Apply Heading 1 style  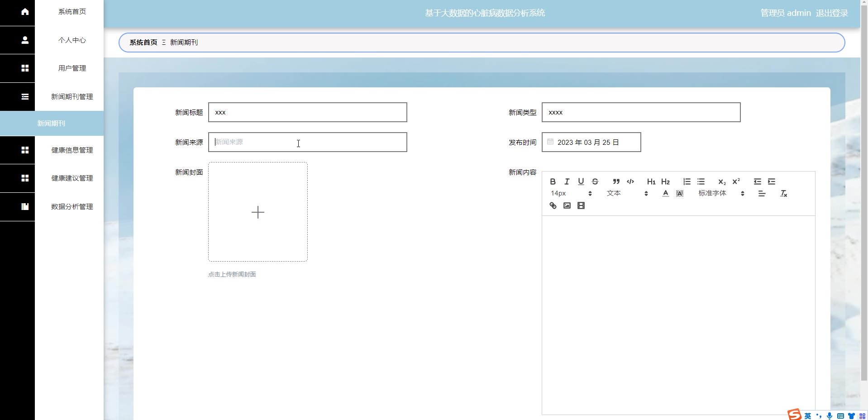[x=651, y=181]
